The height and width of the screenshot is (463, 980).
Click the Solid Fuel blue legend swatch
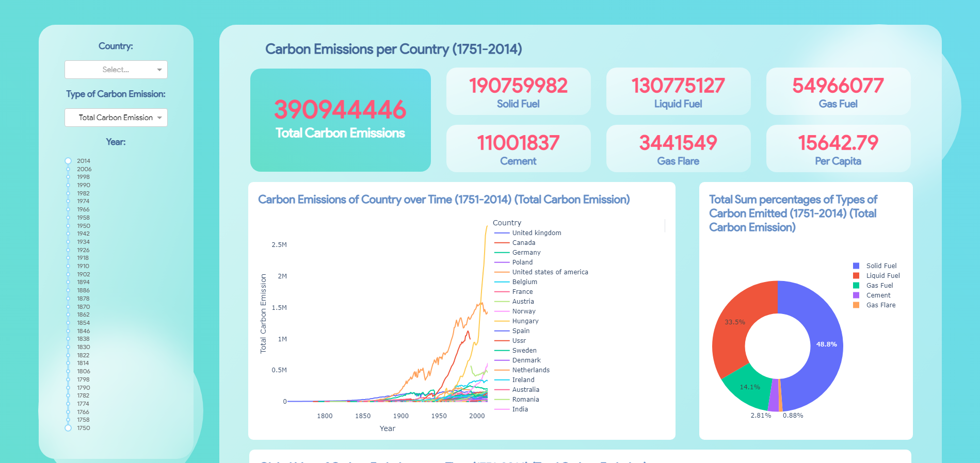856,266
